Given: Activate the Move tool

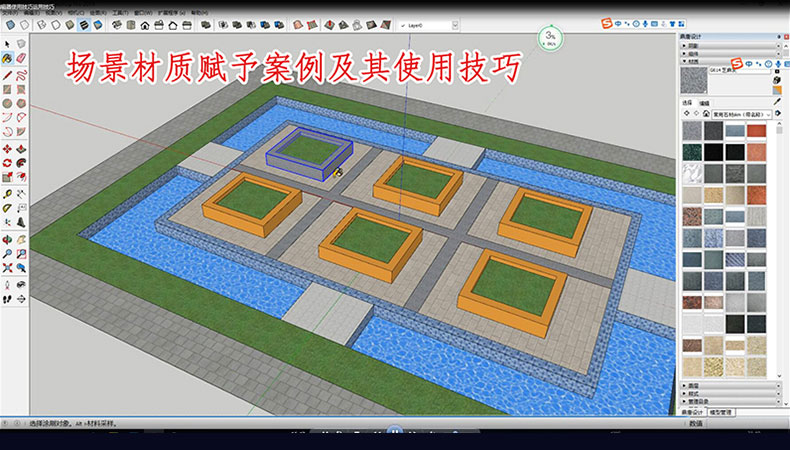Looking at the screenshot, I should [x=7, y=149].
